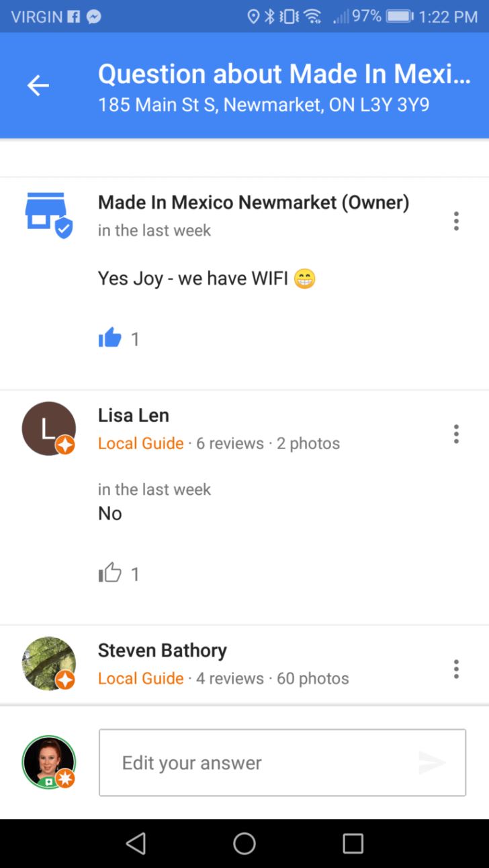Open Steven Bathory's name link
The image size is (489, 868).
(163, 650)
